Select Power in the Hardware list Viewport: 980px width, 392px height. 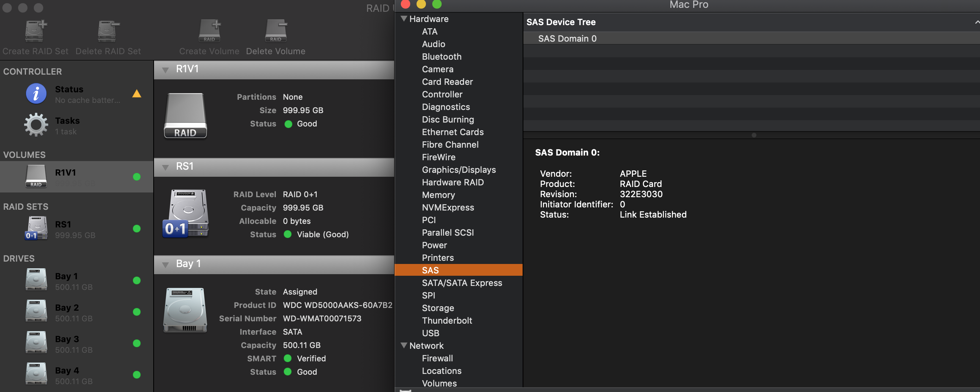pos(434,245)
